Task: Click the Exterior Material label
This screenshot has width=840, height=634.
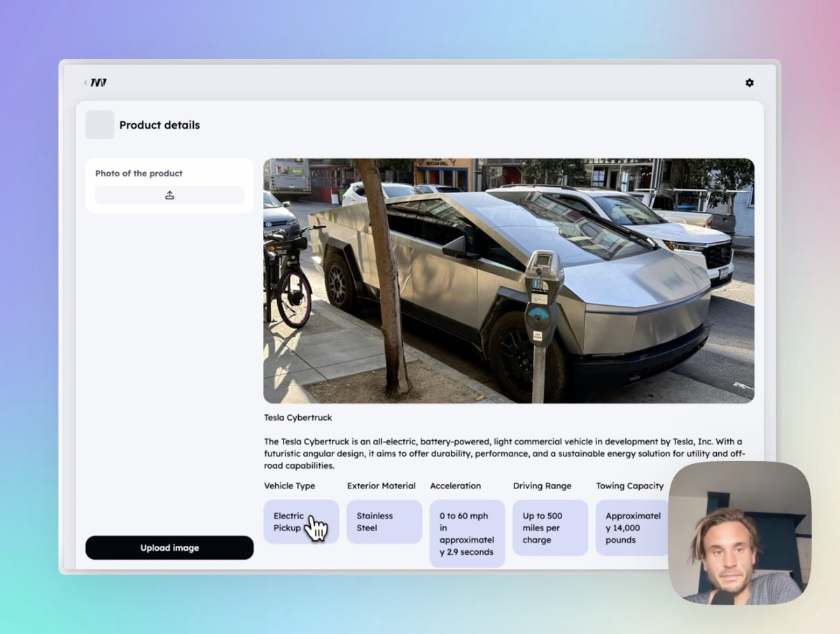Action: tap(381, 486)
